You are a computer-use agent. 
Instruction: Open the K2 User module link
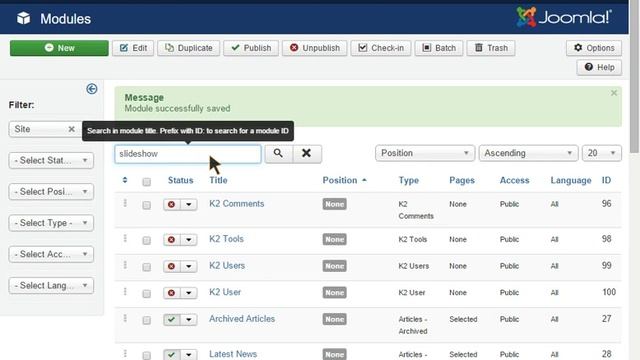(225, 292)
